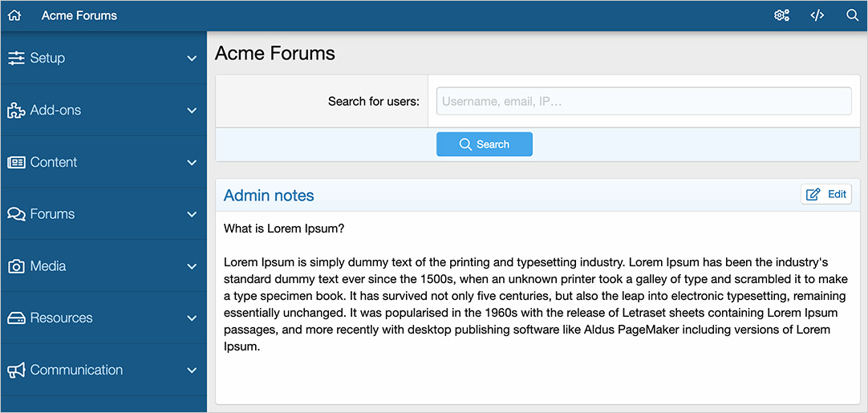Focus the Search for users field

pos(643,101)
